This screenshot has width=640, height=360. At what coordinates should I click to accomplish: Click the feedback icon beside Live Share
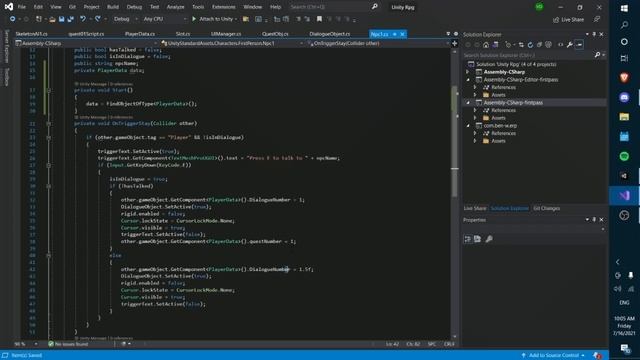point(597,19)
